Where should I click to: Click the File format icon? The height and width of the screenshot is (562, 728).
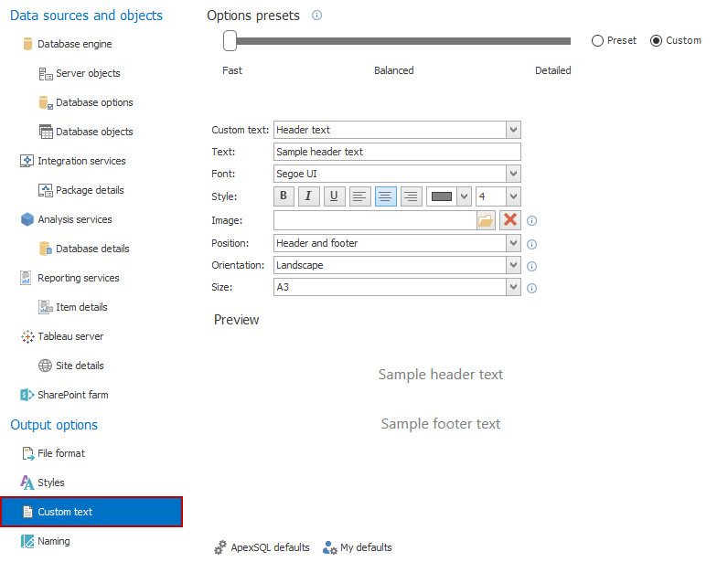point(27,453)
